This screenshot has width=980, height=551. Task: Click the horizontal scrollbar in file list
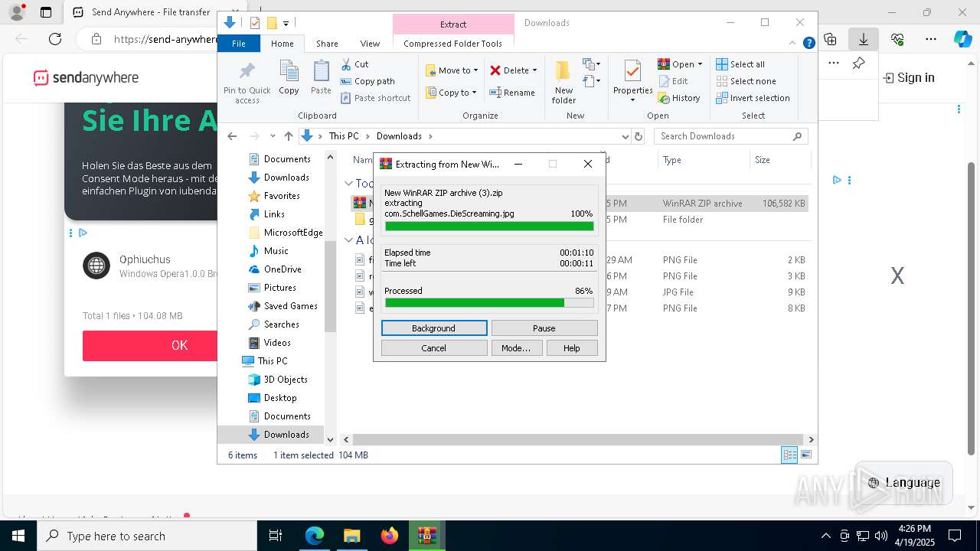coord(577,439)
